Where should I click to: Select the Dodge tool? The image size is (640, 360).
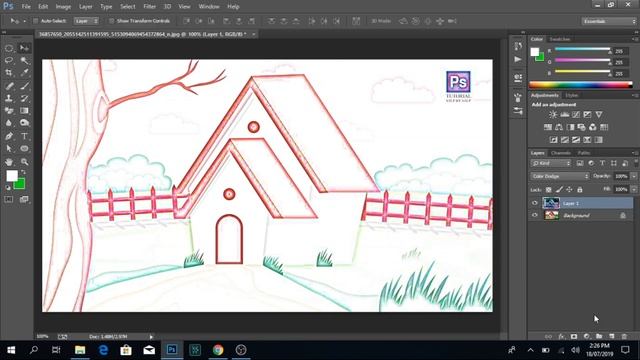coord(24,123)
